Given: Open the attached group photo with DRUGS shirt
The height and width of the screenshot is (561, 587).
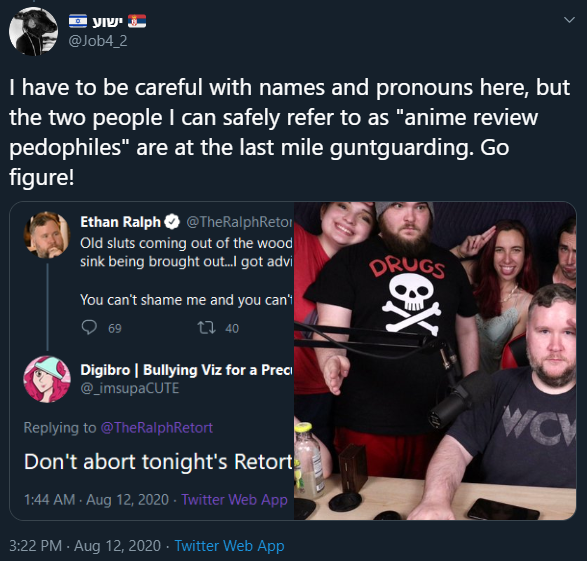Looking at the screenshot, I should [x=435, y=361].
